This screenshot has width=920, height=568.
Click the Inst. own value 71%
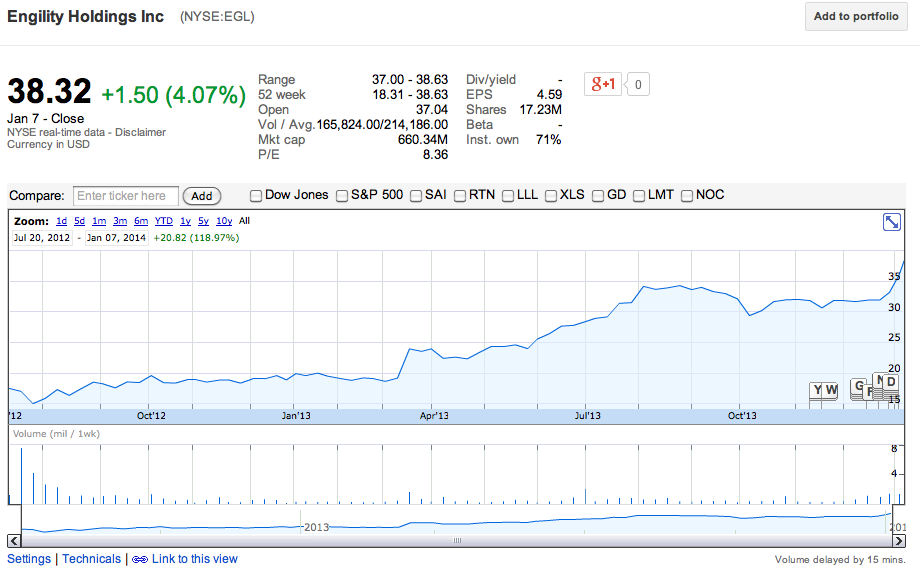pyautogui.click(x=549, y=140)
